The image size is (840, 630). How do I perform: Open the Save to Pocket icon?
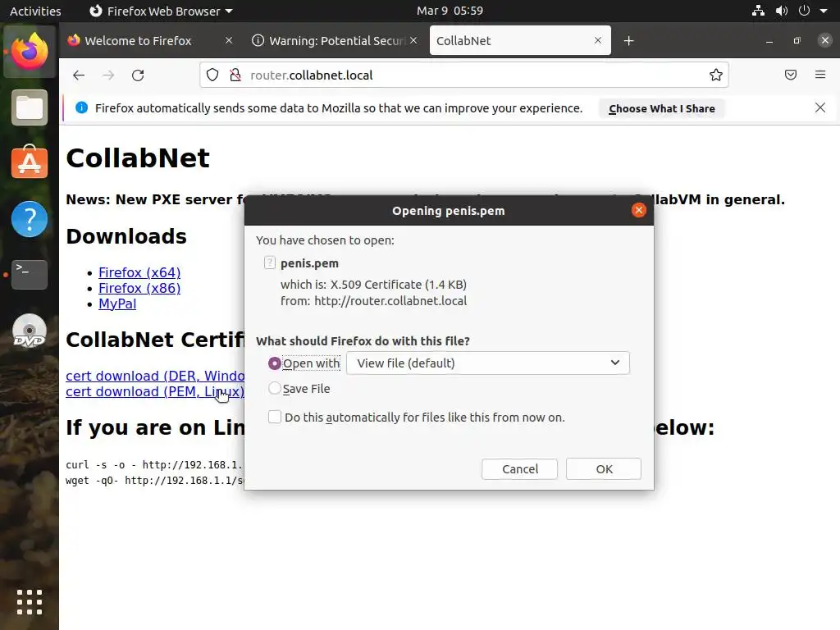(x=791, y=75)
